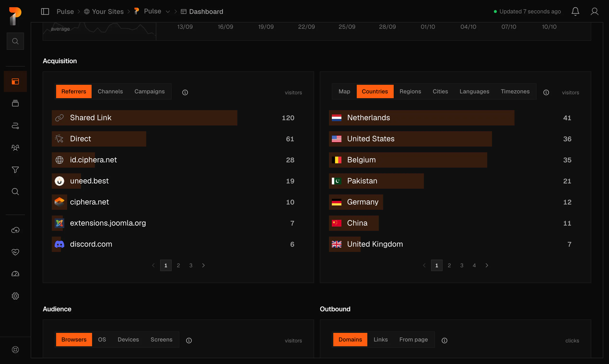This screenshot has width=609, height=364.
Task: Select the Languages tab
Action: point(474,91)
